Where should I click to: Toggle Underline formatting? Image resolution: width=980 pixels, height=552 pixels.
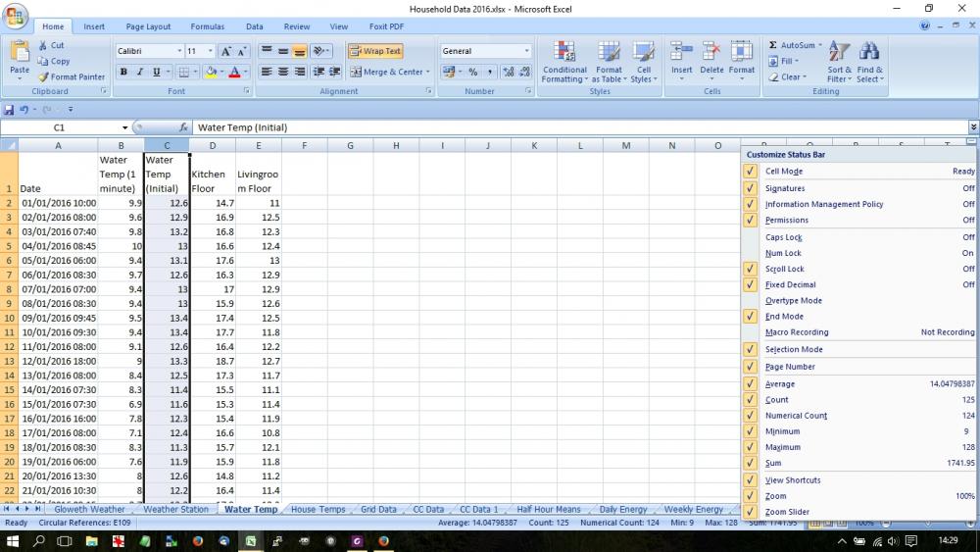coord(156,72)
